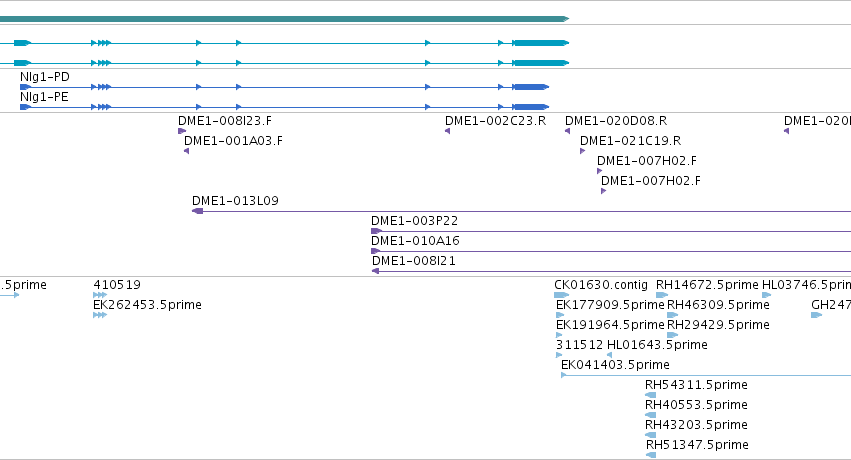
Task: Click the Nlg1-PE last coding exon block
Action: (x=531, y=107)
